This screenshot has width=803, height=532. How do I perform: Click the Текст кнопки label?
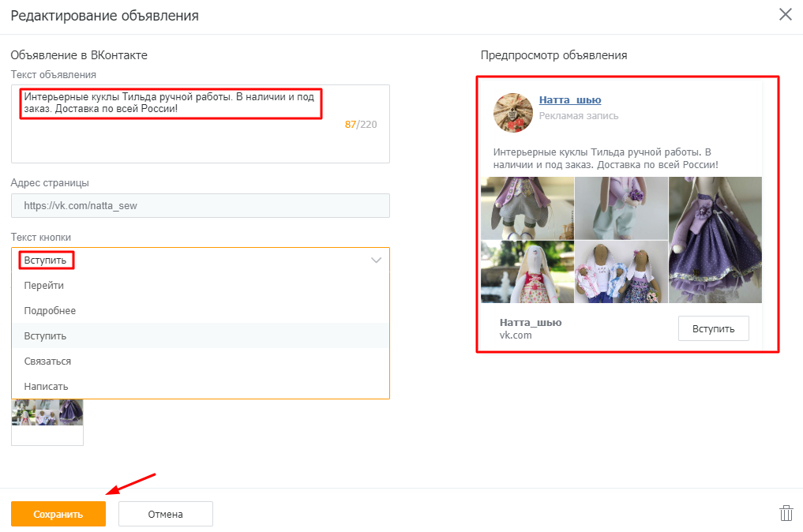click(x=41, y=237)
